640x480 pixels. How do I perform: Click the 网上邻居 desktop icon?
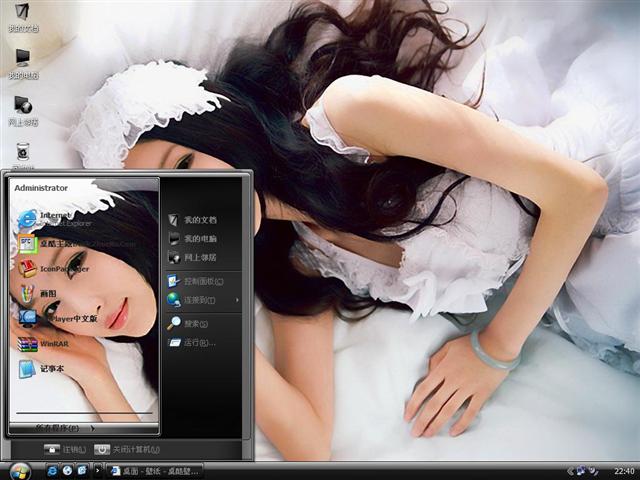(22, 107)
